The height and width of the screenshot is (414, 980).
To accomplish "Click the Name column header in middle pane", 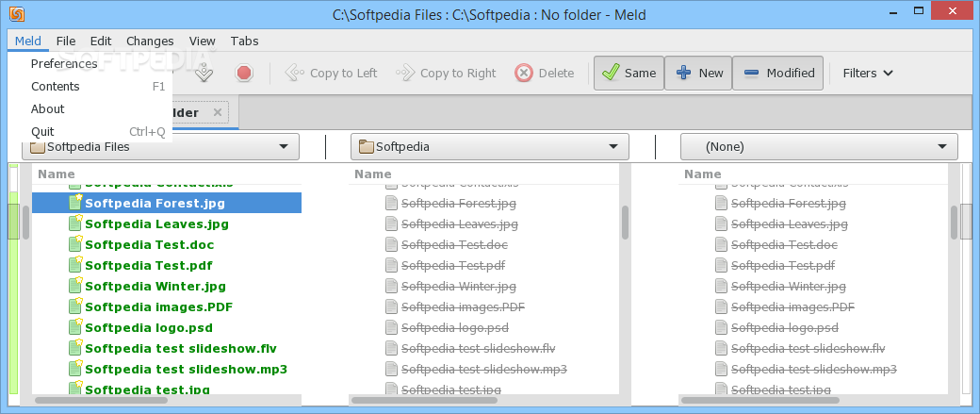I will click(x=372, y=174).
